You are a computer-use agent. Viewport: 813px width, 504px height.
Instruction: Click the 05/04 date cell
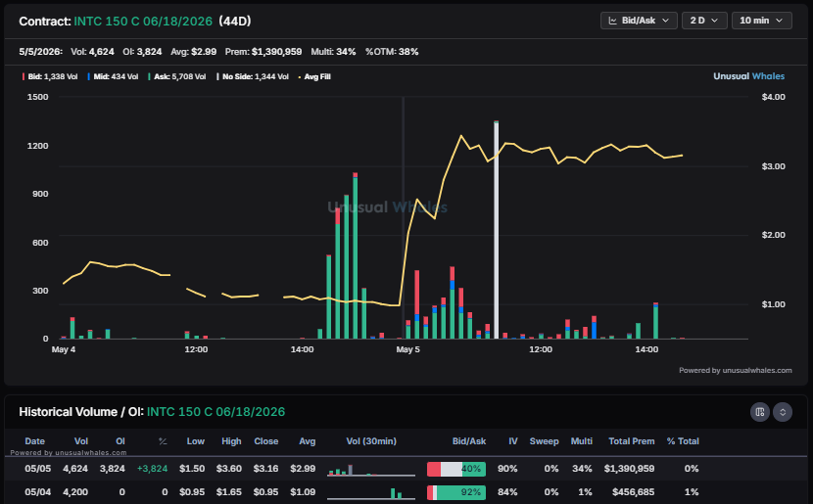(38, 492)
